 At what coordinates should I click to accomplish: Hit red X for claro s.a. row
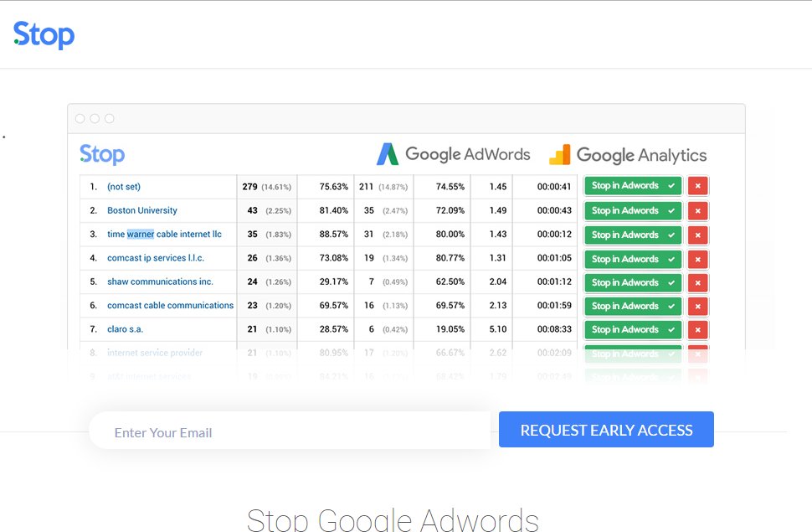tap(697, 329)
